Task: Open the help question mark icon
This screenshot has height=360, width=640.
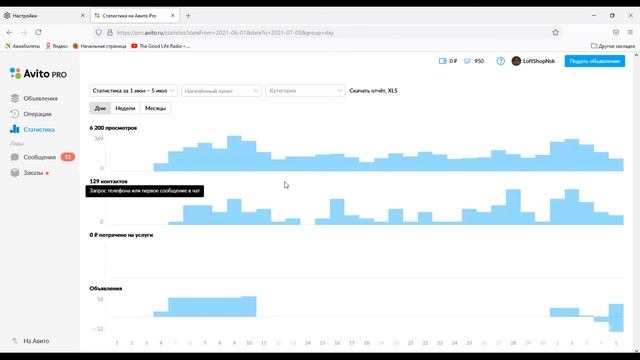Action: [500, 61]
